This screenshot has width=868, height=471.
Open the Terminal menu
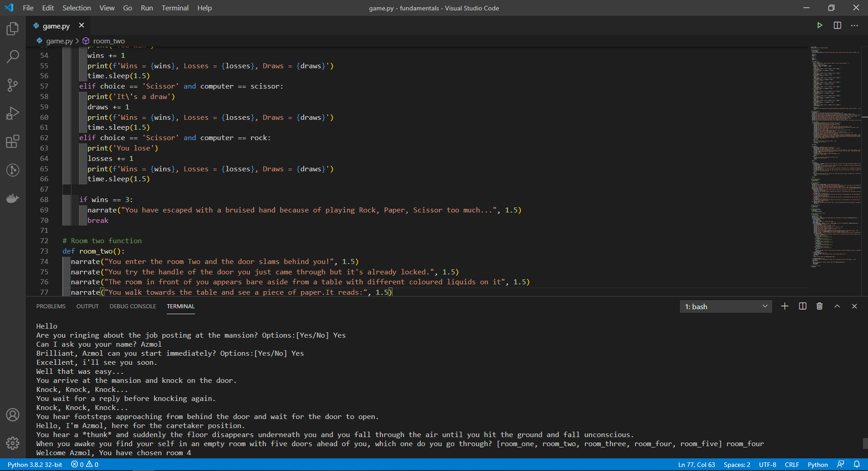pos(175,8)
